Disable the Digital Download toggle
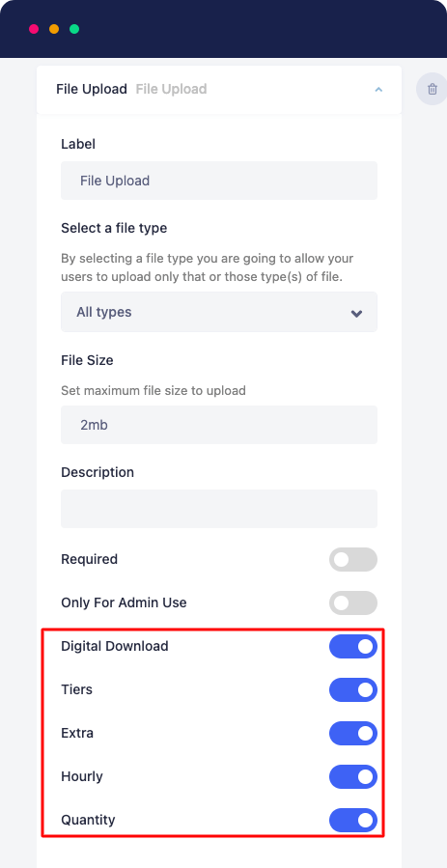Viewport: 447px width, 868px height. coord(353,647)
